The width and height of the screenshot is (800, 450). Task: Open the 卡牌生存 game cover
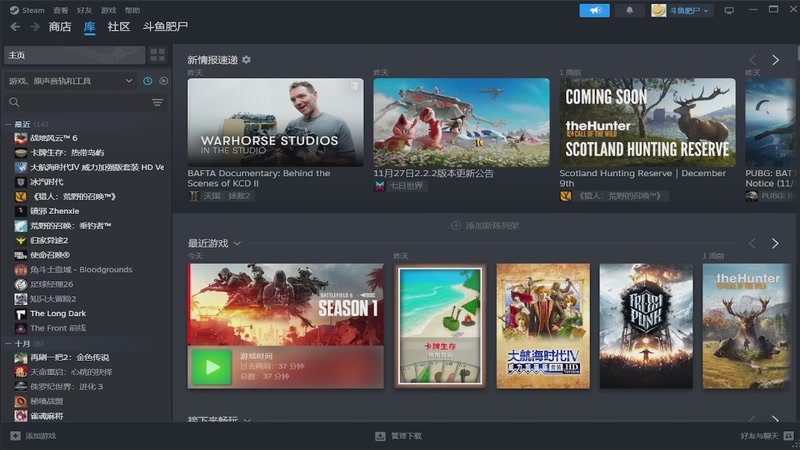point(440,326)
